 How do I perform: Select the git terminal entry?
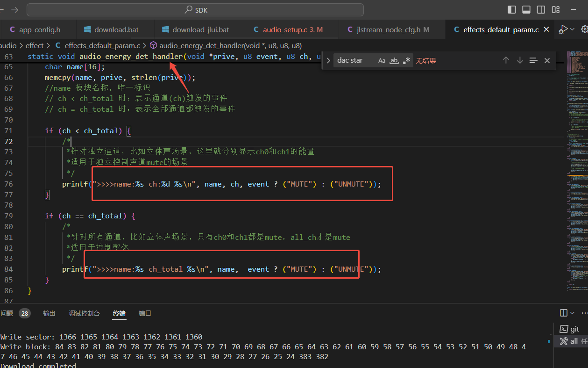click(x=571, y=329)
